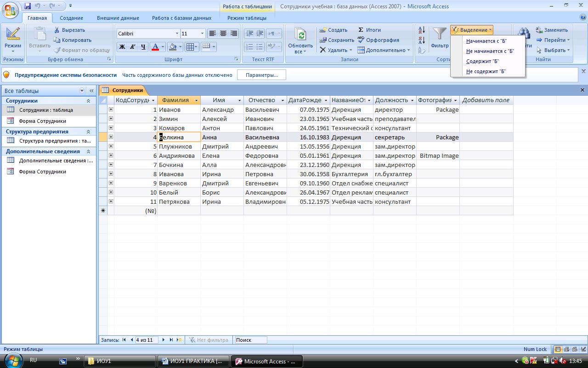Viewport: 588px width, 368px height.
Task: Open the Перейти go-to menu
Action: [x=553, y=40]
